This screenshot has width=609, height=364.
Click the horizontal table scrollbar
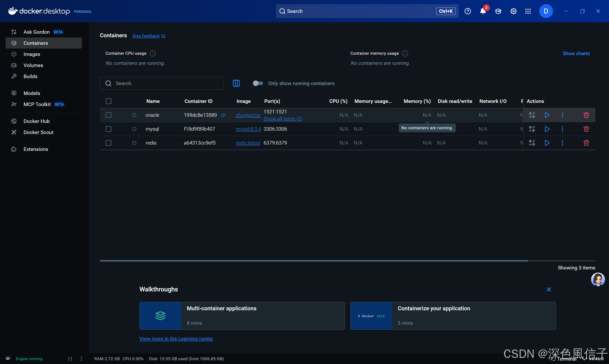click(314, 261)
